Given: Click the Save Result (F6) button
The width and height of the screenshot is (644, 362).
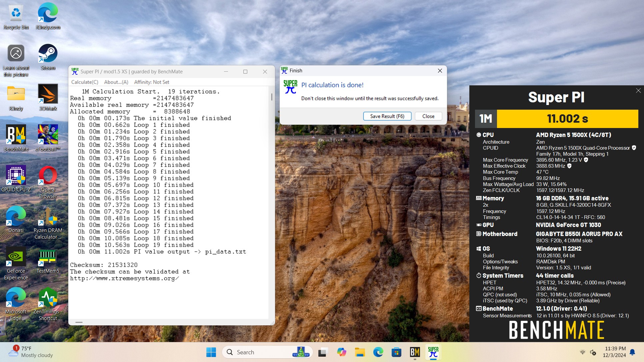Looking at the screenshot, I should 387,116.
